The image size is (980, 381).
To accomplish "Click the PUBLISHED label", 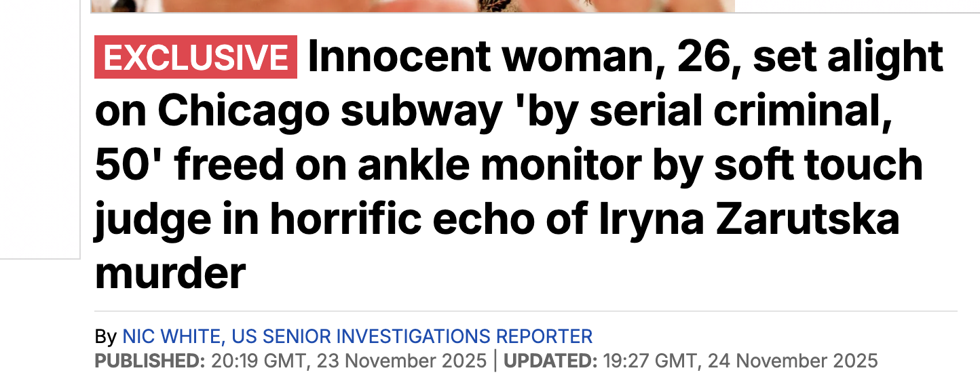I will click(x=149, y=360).
